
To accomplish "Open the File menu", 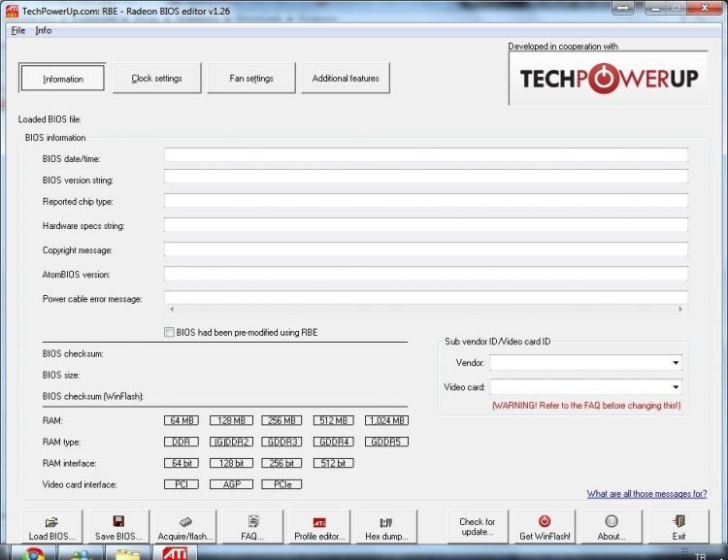I will point(18,31).
